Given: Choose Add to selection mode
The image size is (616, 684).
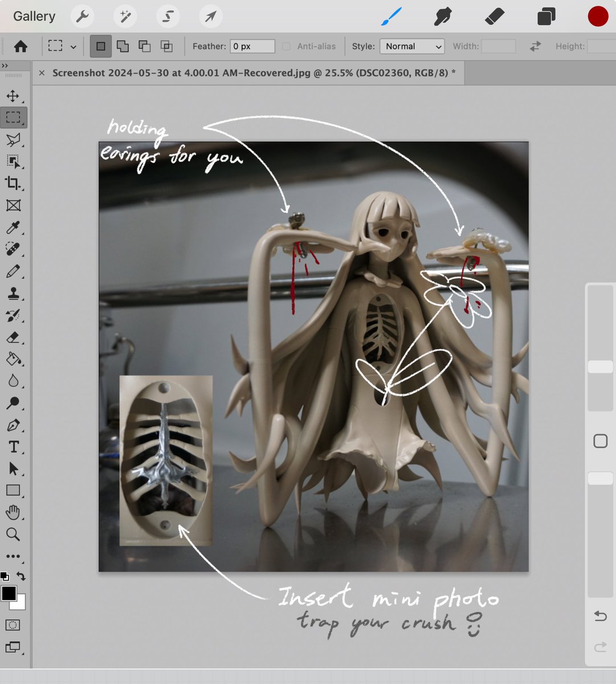Looking at the screenshot, I should [123, 46].
